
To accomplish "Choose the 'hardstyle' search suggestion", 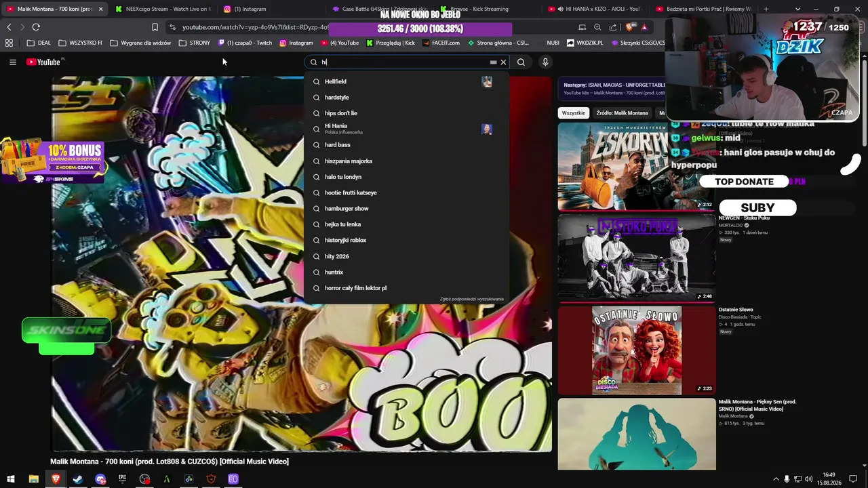I will point(407,98).
